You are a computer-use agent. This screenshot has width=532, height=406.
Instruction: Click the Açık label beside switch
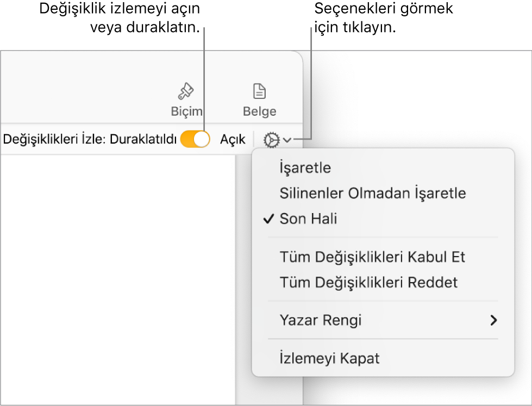pyautogui.click(x=233, y=140)
